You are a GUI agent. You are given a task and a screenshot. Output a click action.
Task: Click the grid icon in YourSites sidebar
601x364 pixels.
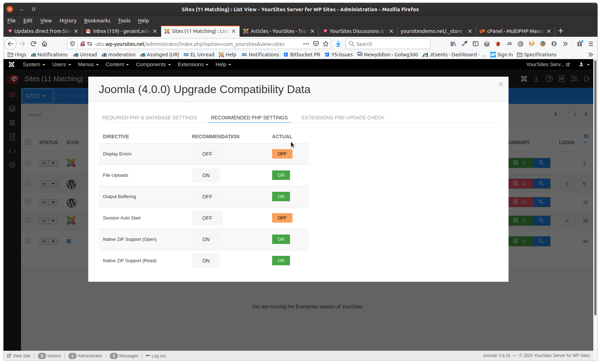tap(12, 123)
